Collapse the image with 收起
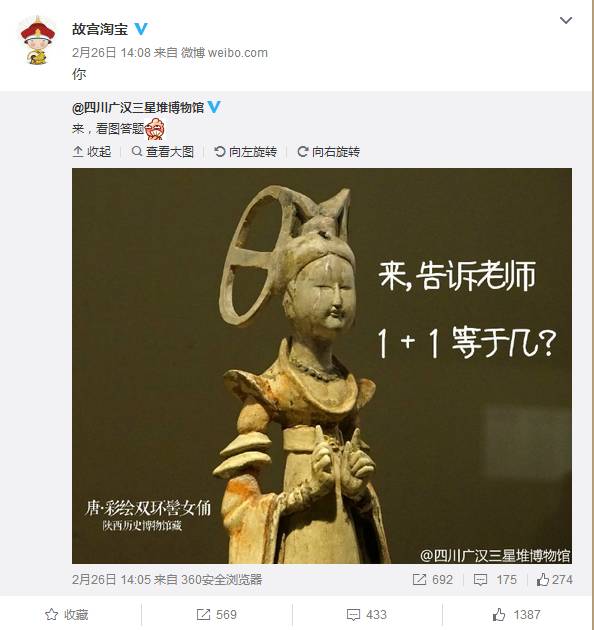This screenshot has width=594, height=630. point(92,152)
